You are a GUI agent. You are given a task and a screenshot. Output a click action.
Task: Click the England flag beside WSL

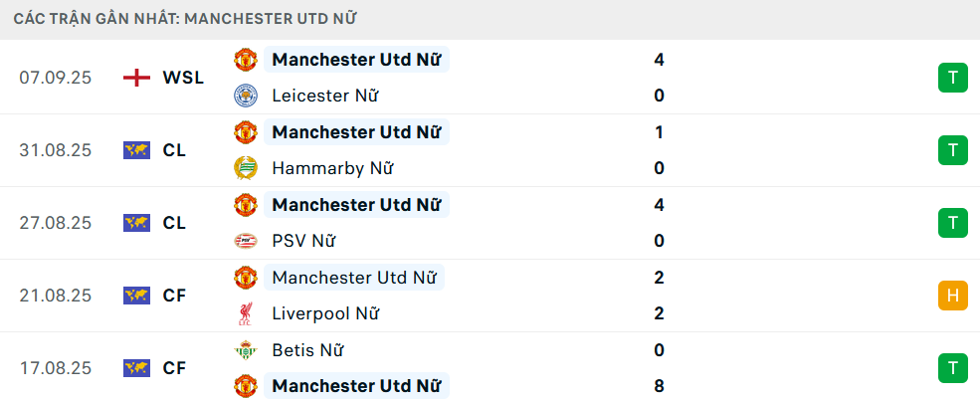[136, 78]
